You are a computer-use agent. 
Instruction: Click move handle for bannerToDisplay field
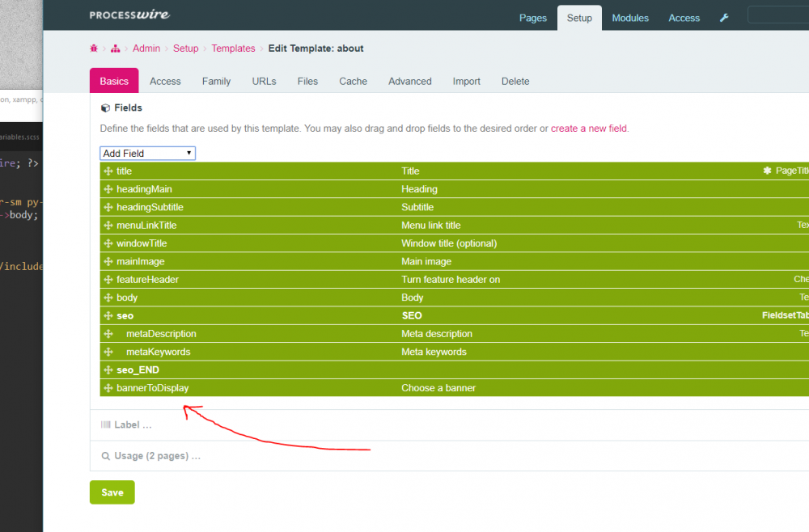tap(108, 388)
